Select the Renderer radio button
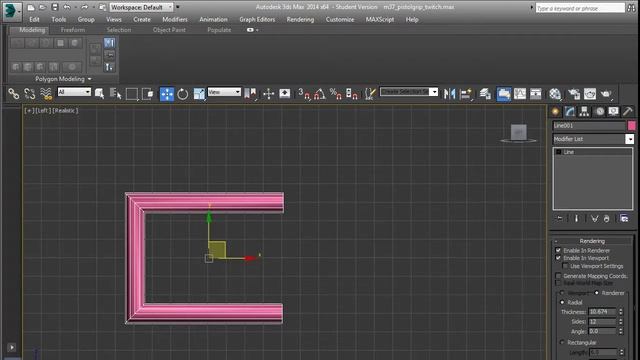 597,293
